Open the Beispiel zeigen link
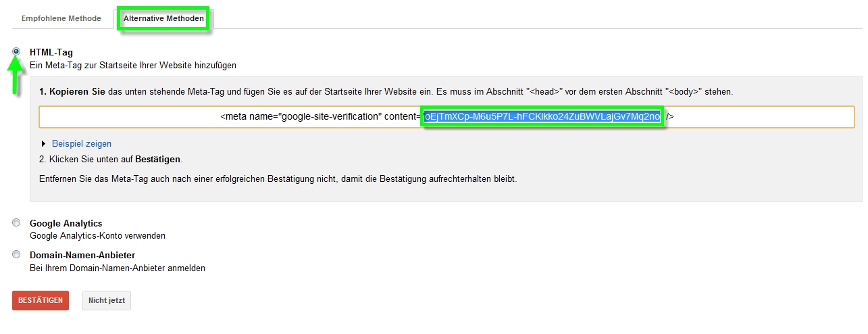 pos(82,143)
